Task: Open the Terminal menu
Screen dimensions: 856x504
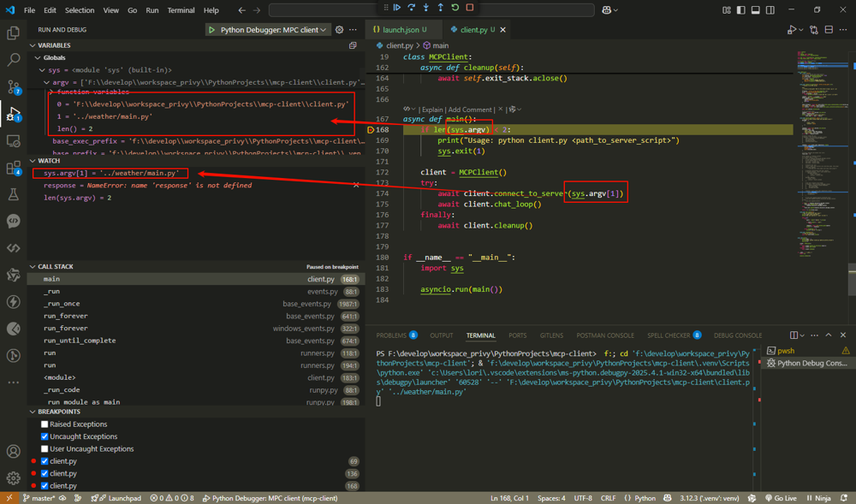Action: click(181, 10)
